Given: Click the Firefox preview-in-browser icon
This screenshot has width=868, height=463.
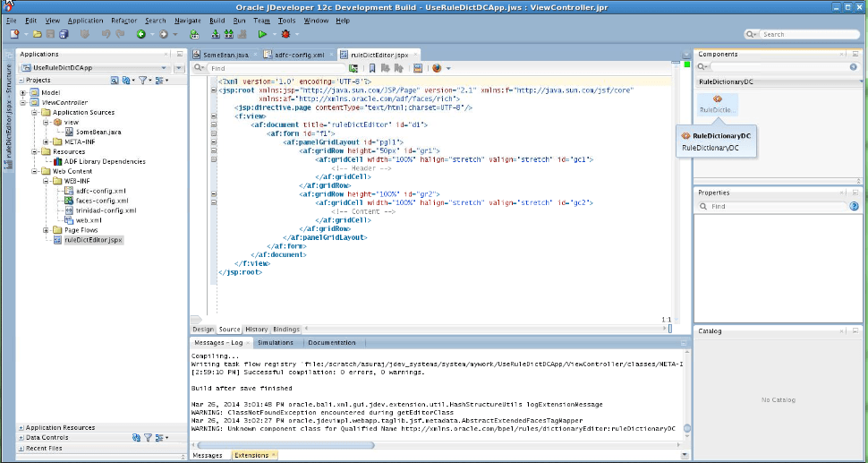Looking at the screenshot, I should [x=437, y=68].
